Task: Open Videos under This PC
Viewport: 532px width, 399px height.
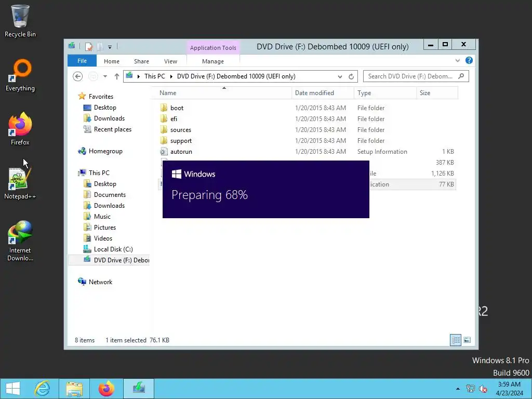Action: coord(103,238)
